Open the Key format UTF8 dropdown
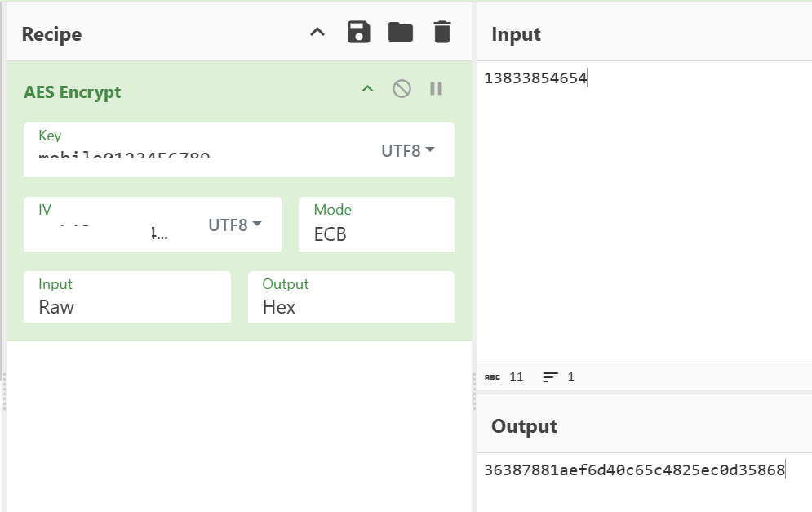This screenshot has height=512, width=812. (x=408, y=151)
